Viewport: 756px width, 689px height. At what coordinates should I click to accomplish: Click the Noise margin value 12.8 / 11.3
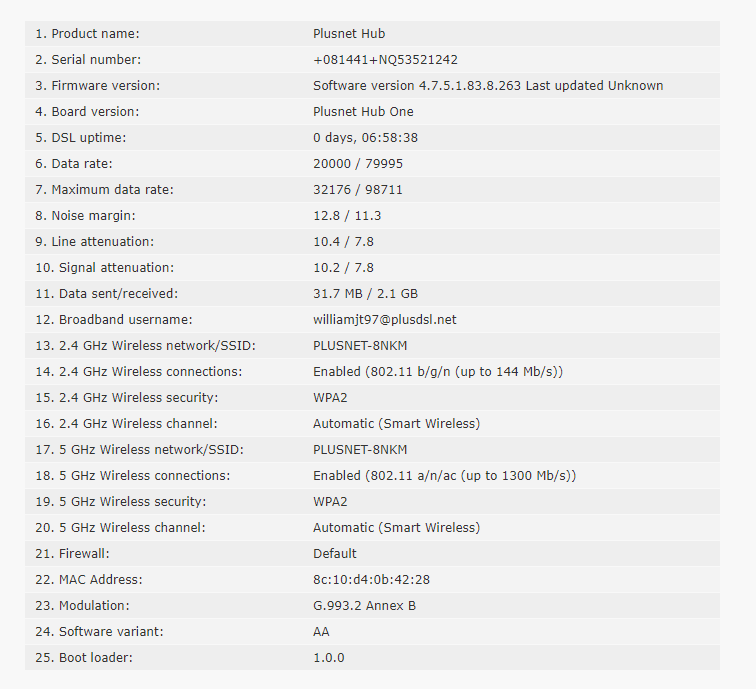point(347,216)
